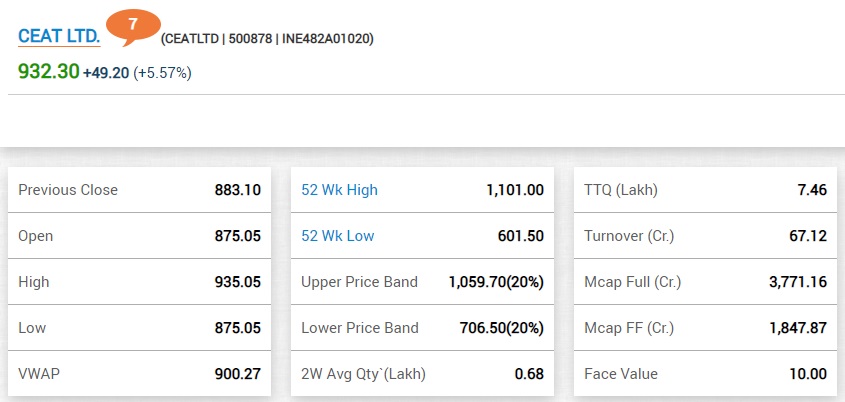845x402 pixels.
Task: Select the Turnover value 67.12
Action: [808, 235]
